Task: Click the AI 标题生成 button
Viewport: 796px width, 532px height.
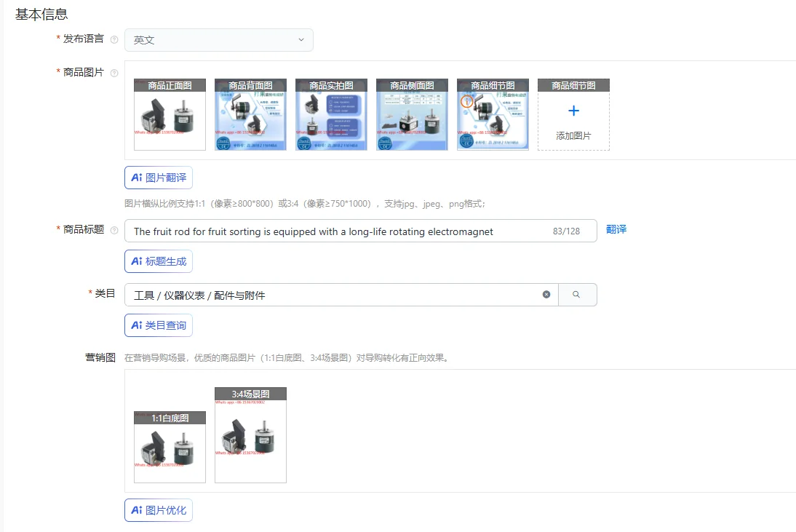Action: 159,261
